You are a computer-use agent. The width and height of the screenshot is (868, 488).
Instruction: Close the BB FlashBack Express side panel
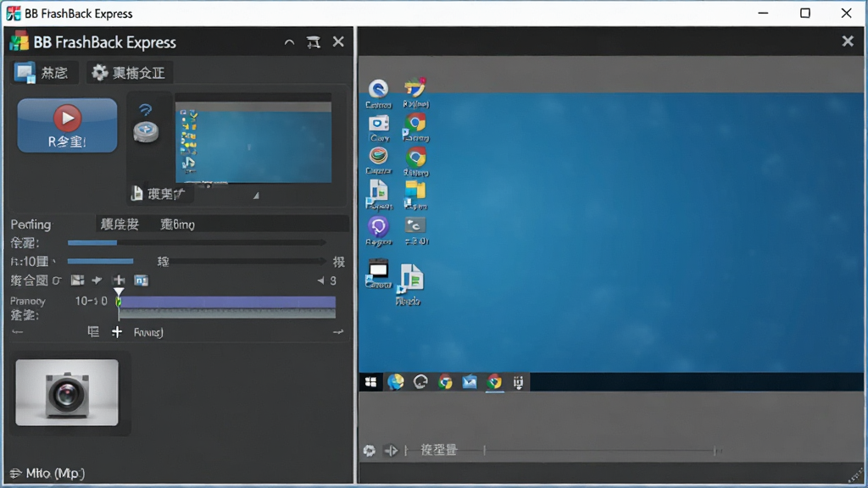[x=338, y=42]
